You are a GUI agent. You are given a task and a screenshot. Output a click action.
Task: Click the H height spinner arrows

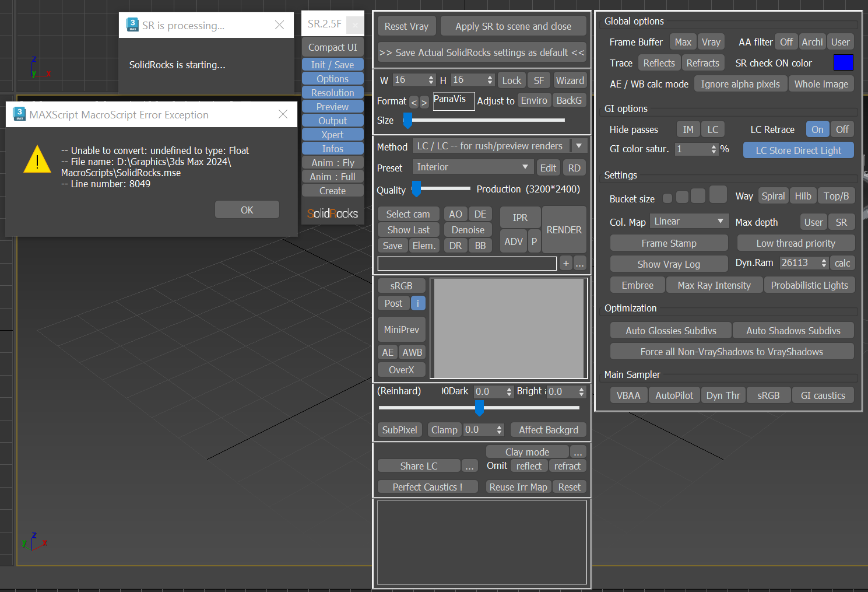(490, 80)
